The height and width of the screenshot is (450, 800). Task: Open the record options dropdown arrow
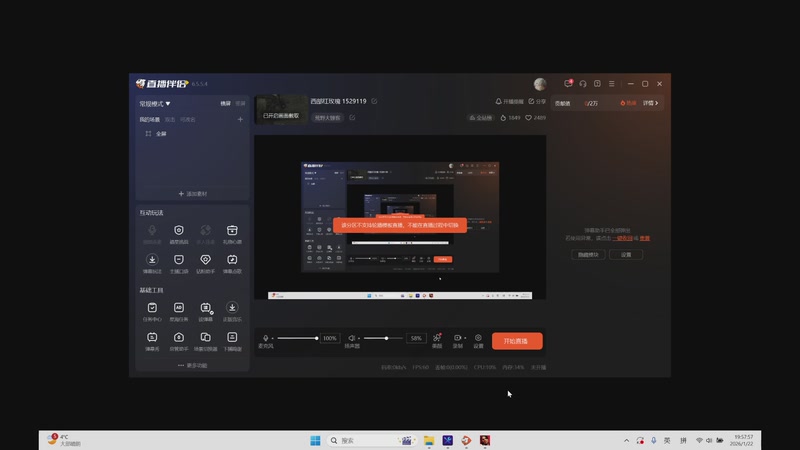pyautogui.click(x=465, y=338)
